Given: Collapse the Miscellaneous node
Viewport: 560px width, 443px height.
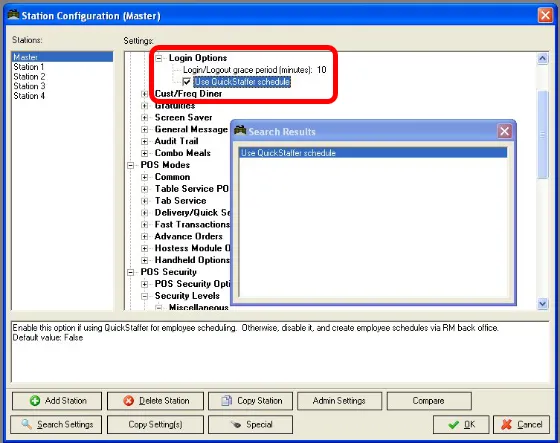Looking at the screenshot, I should click(x=159, y=308).
